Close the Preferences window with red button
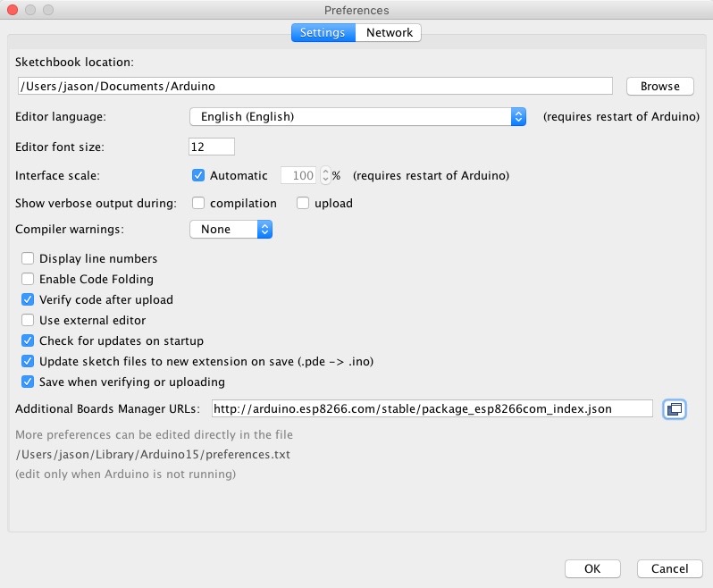713x588 pixels. pos(13,10)
